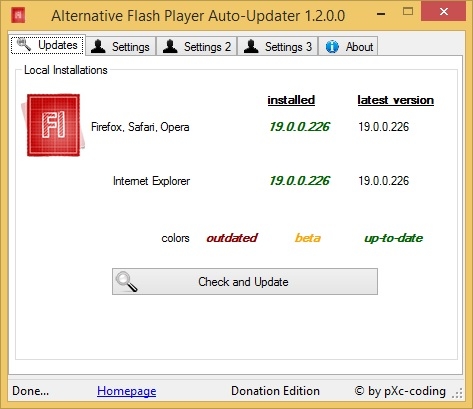473x409 pixels.
Task: Click latest version value for Firefox, Safari, Opera
Action: [x=384, y=127]
